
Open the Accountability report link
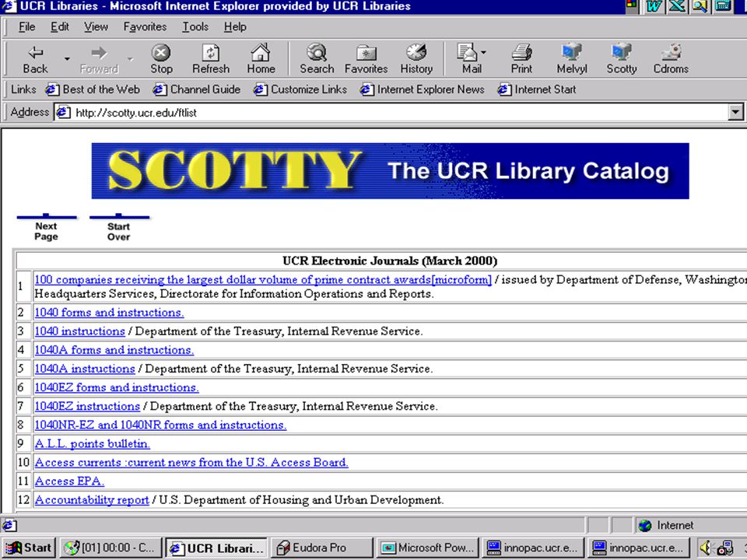tap(92, 500)
